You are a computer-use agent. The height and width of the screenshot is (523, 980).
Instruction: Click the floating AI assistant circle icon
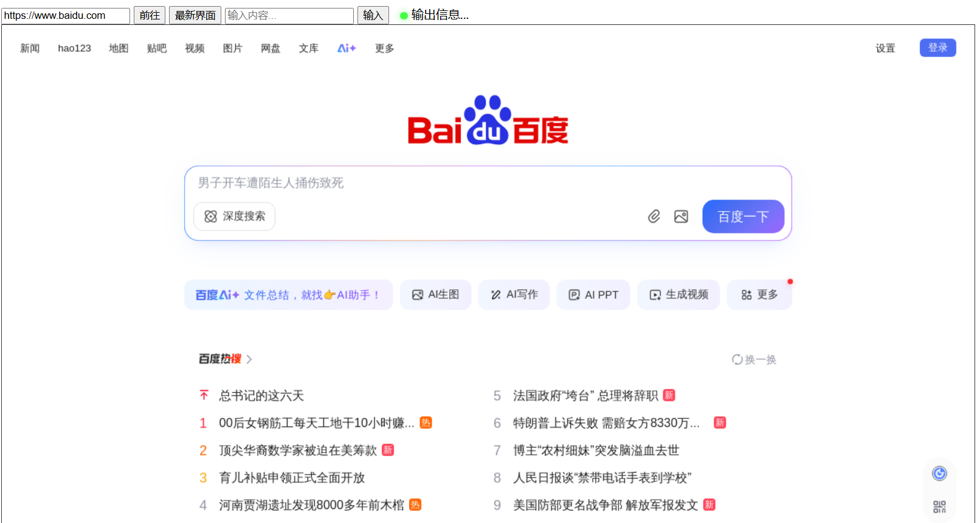click(x=939, y=473)
